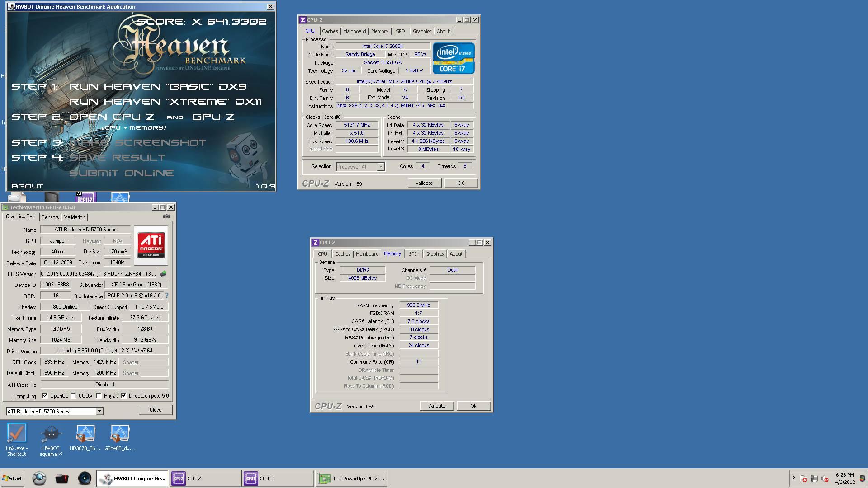Show hidden system tray icons arrow
868x488 pixels.
point(793,479)
